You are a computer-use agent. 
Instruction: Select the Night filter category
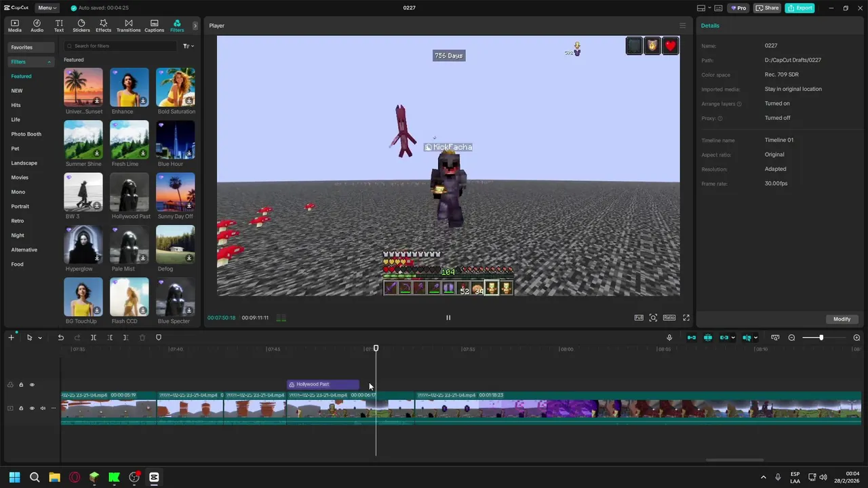click(x=18, y=235)
